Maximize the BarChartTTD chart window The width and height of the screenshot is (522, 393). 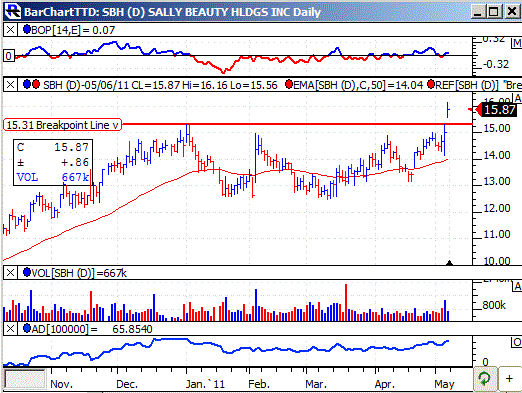[x=494, y=12]
